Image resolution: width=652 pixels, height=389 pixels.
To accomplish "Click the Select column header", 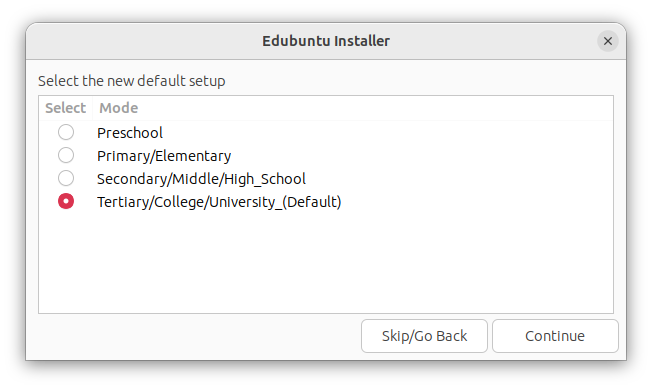I will pos(65,108).
